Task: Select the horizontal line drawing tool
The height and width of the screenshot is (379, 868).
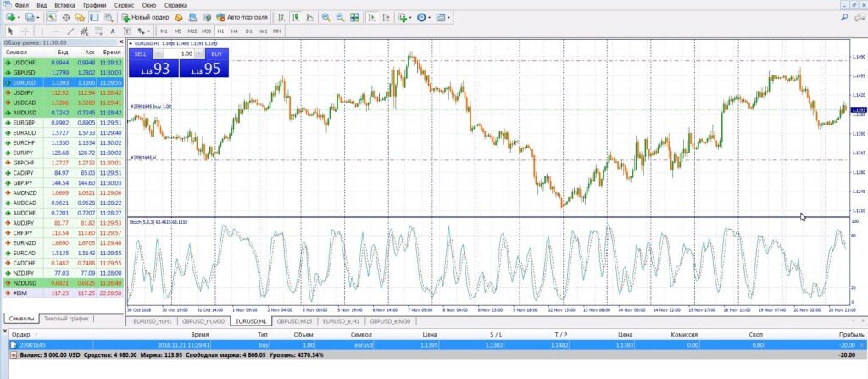Action: click(x=57, y=31)
